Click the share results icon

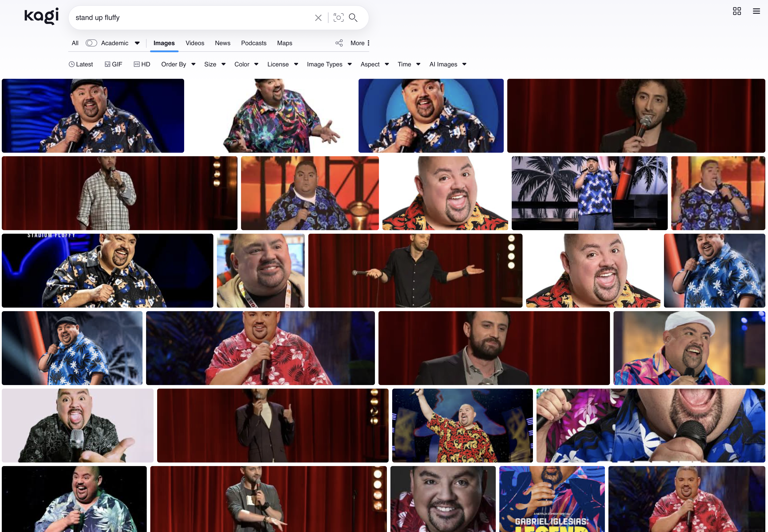tap(339, 43)
